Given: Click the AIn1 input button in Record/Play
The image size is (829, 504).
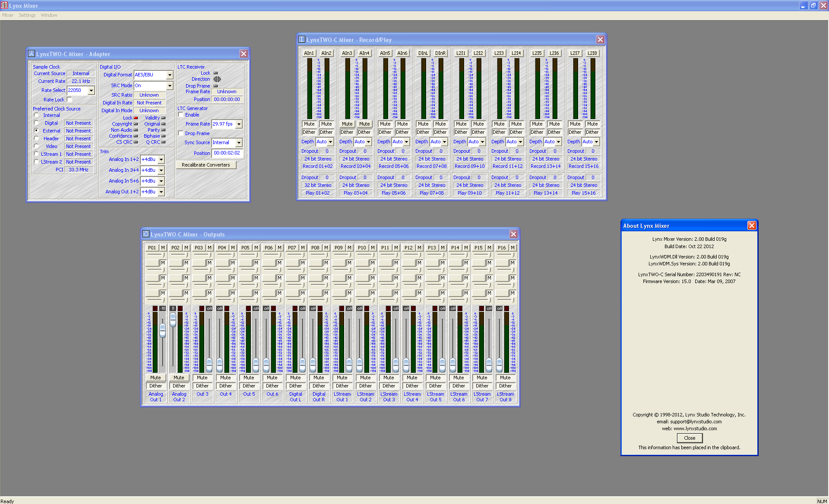Looking at the screenshot, I should 309,53.
